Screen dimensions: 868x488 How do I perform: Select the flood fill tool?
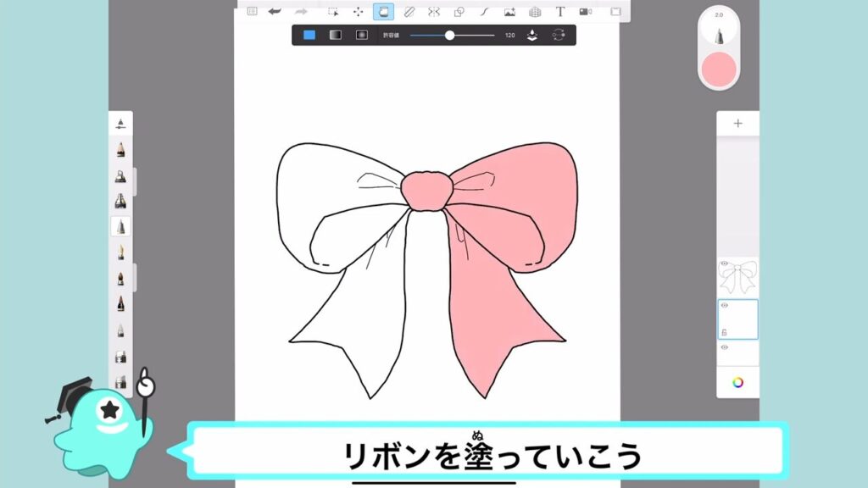coord(383,12)
